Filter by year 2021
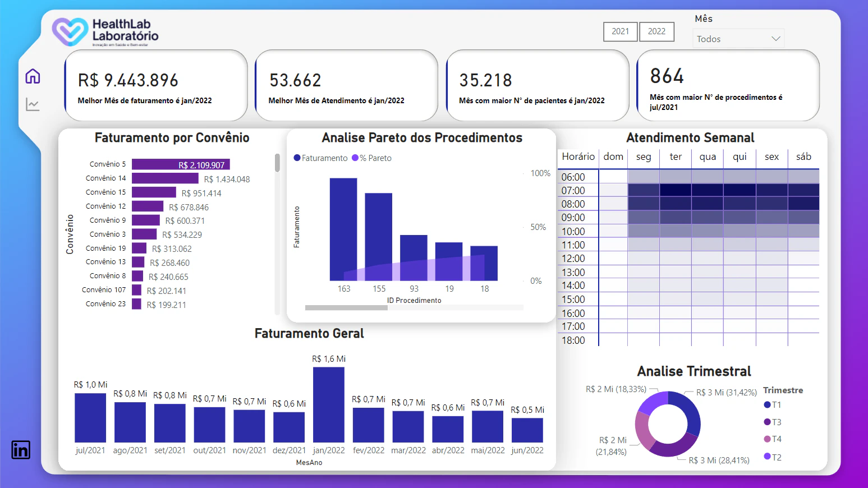The height and width of the screenshot is (488, 868). coord(621,31)
